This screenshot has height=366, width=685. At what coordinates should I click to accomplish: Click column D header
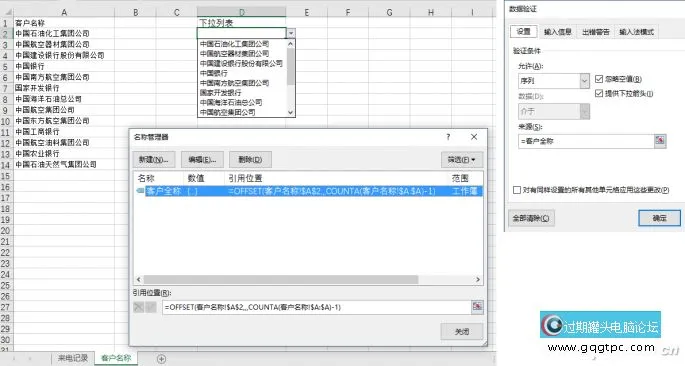point(241,12)
